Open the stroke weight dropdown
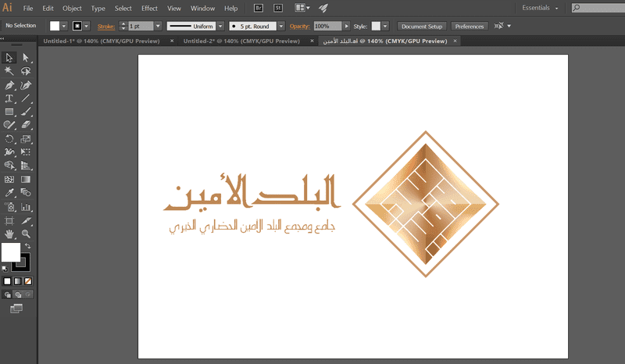Screen dimensions: 625x364 pos(159,26)
